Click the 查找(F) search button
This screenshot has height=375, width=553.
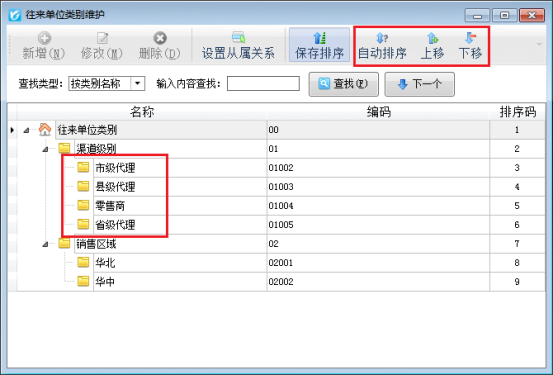pos(344,84)
